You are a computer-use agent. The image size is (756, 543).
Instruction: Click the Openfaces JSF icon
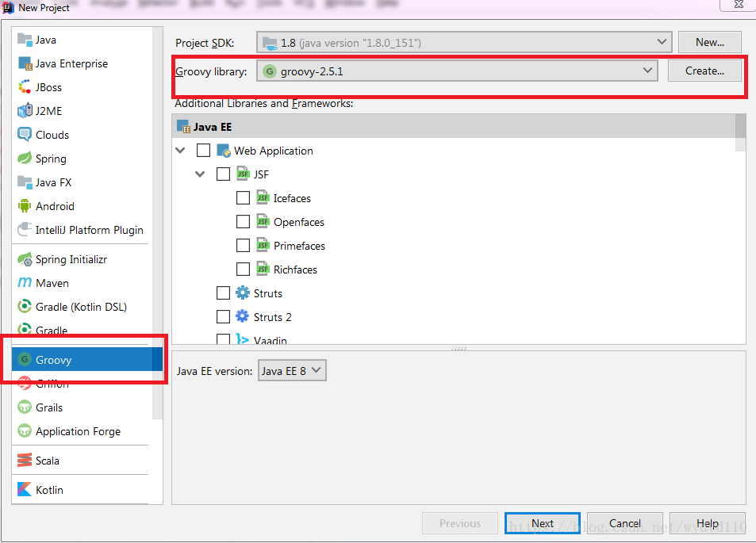(x=263, y=222)
